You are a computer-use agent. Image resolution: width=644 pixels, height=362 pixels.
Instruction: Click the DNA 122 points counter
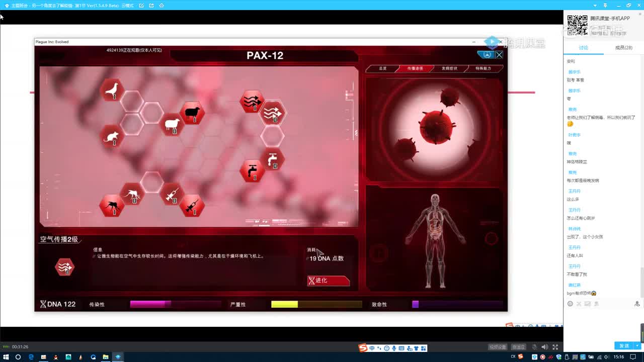[x=58, y=304]
